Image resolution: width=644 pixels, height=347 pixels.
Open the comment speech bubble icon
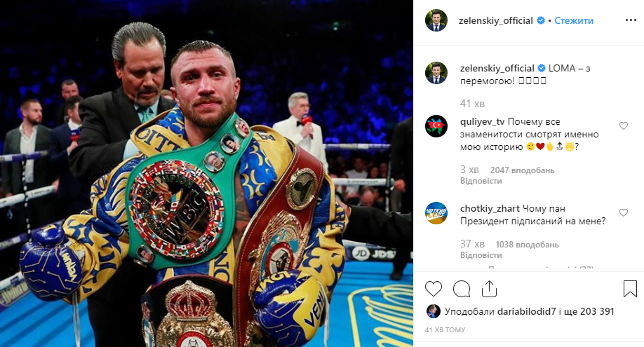(461, 289)
